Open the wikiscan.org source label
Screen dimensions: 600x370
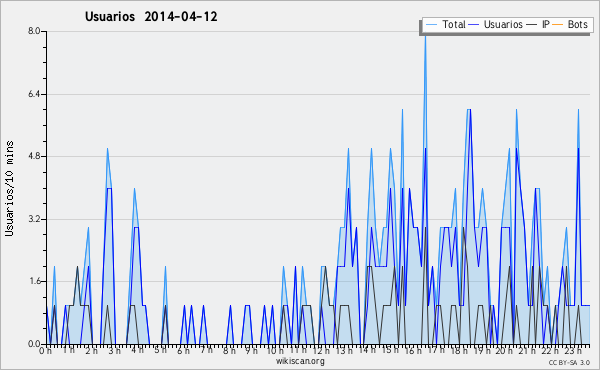[x=300, y=361]
